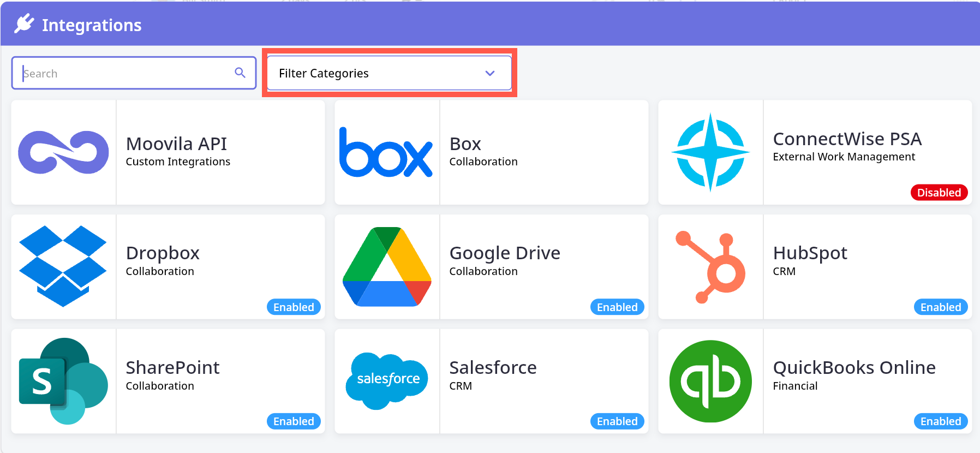
Task: Click the Enabled badge on Dropbox
Action: pos(294,307)
